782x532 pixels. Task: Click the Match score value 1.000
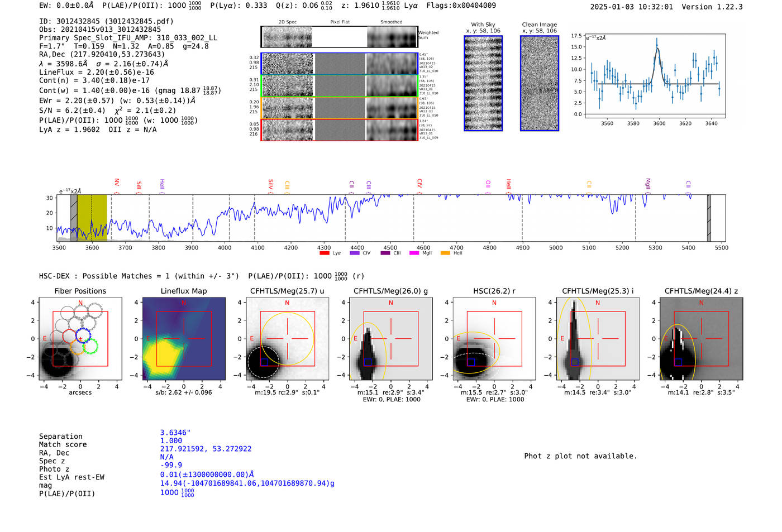(171, 440)
